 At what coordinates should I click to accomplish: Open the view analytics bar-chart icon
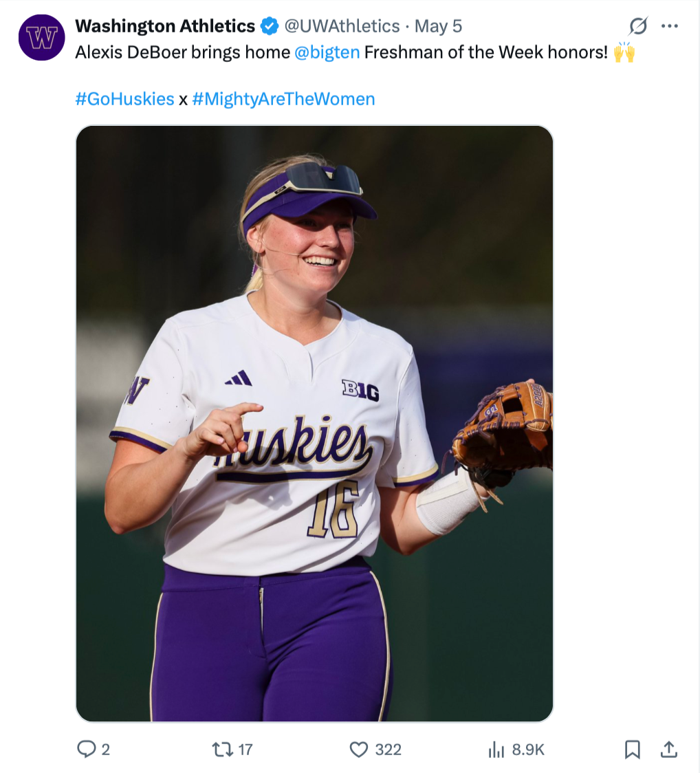[x=496, y=749]
